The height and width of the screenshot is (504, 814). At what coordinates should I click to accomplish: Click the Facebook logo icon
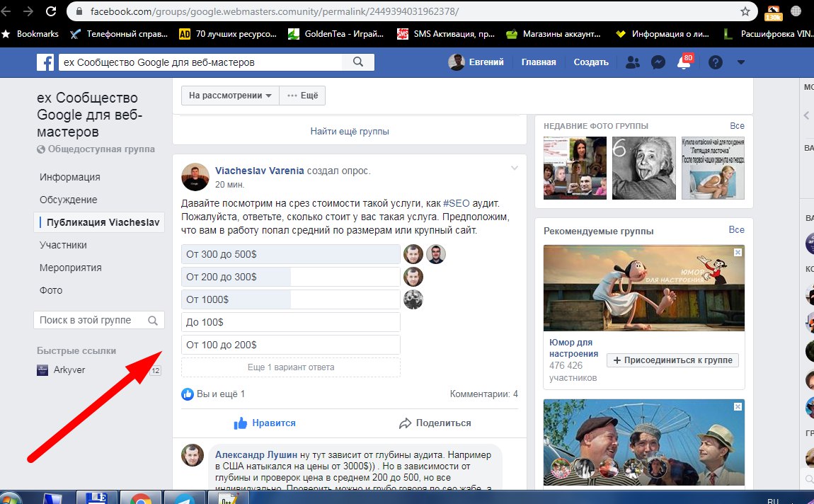pos(45,62)
